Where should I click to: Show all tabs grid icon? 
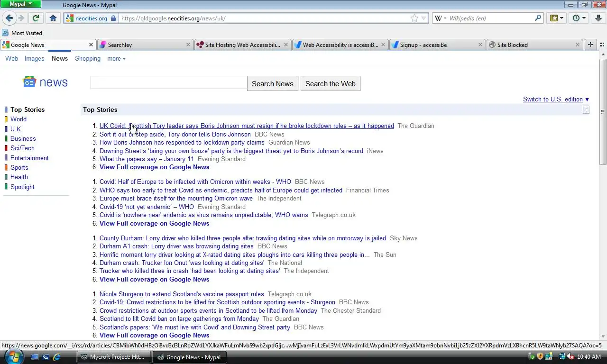(602, 45)
